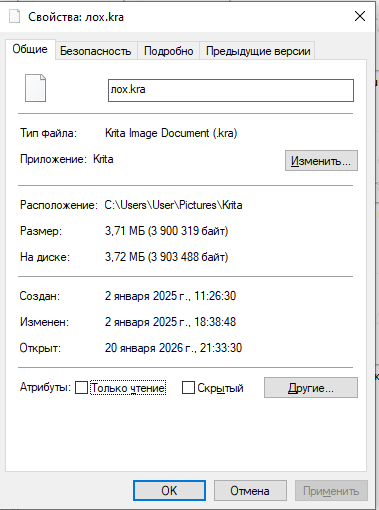Enable the Только чтение checkbox
This screenshot has height=510, width=379.
81,388
